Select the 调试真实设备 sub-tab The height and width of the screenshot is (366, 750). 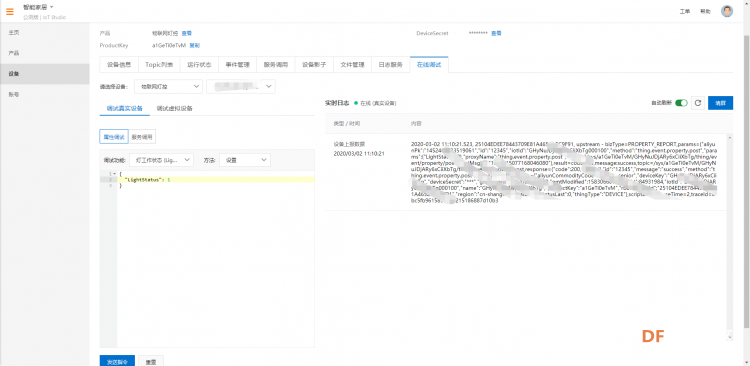(x=124, y=108)
